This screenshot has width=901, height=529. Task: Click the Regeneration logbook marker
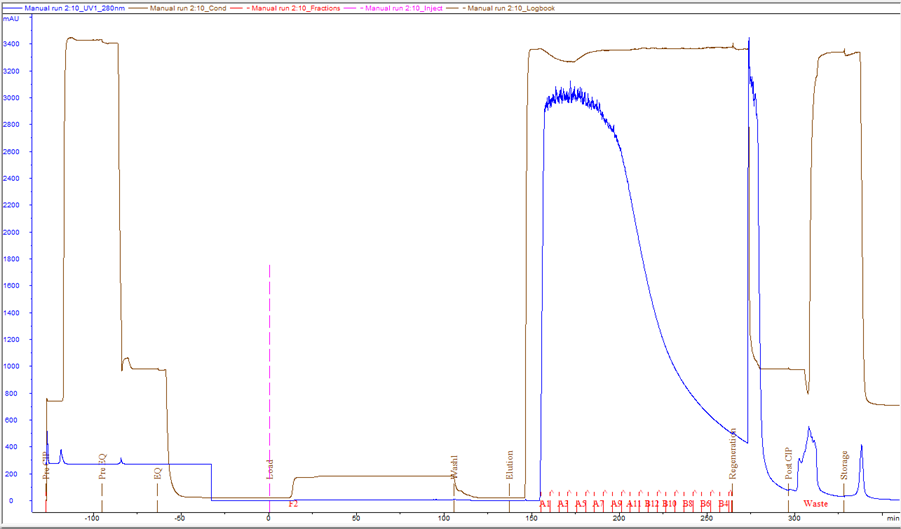(733, 454)
